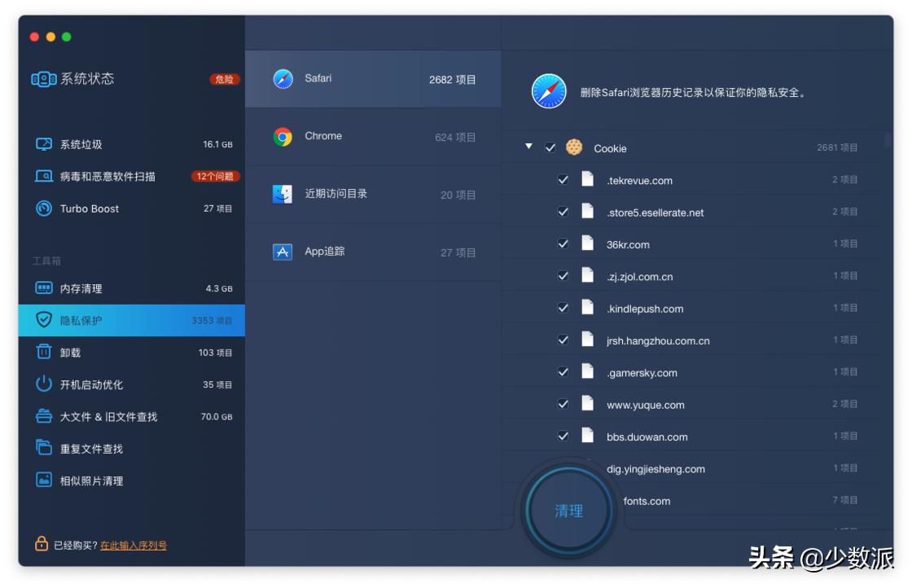Select System Junk monitor icon
Viewport: 912px width, 588px height.
pos(44,144)
